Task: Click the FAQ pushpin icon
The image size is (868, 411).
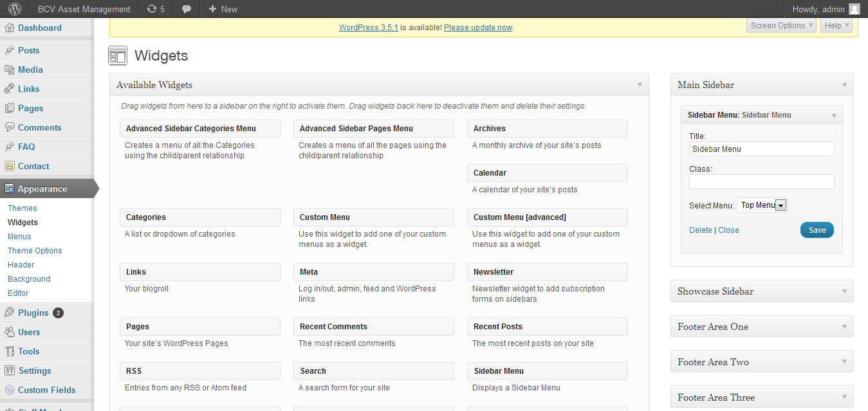Action: pyautogui.click(x=9, y=147)
